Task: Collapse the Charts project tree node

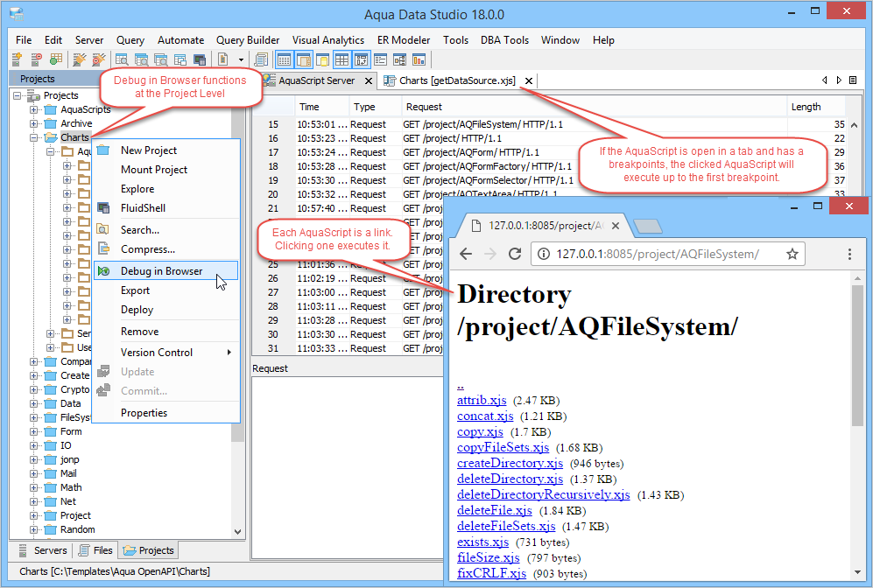Action: coord(34,137)
